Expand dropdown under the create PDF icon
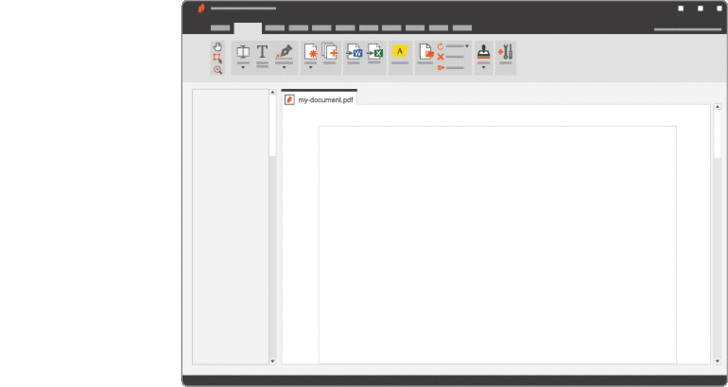Viewport: 728px width, 387px height. coord(311,68)
